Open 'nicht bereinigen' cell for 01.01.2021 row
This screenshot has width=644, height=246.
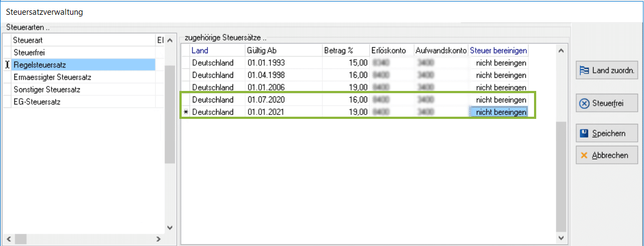click(x=498, y=112)
